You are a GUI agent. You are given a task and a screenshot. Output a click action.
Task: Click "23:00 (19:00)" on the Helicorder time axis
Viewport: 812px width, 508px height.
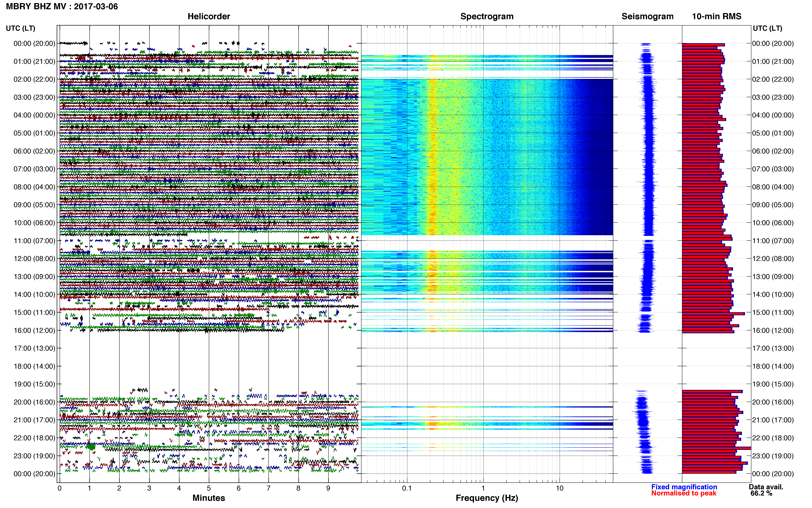(34, 456)
